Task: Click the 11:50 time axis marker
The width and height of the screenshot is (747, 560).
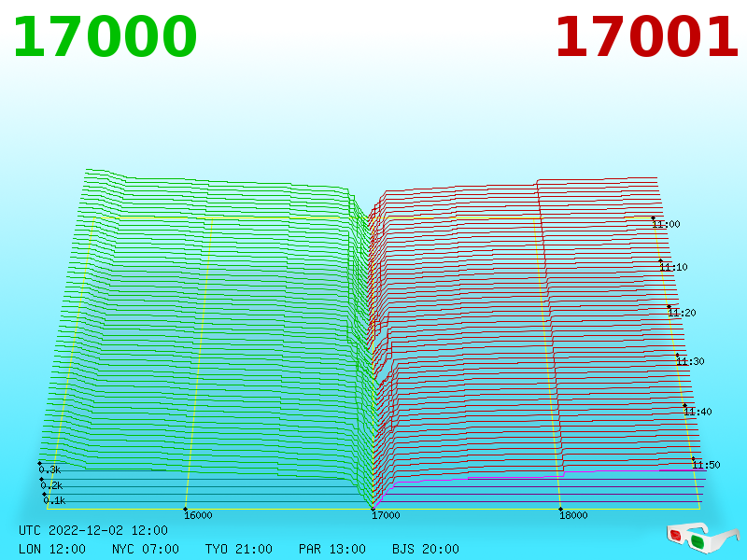Action: [706, 465]
